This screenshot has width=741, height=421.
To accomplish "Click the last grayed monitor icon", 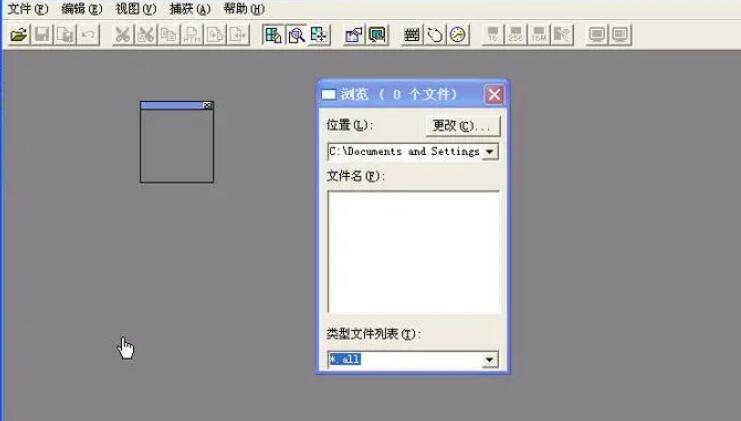I will [620, 35].
